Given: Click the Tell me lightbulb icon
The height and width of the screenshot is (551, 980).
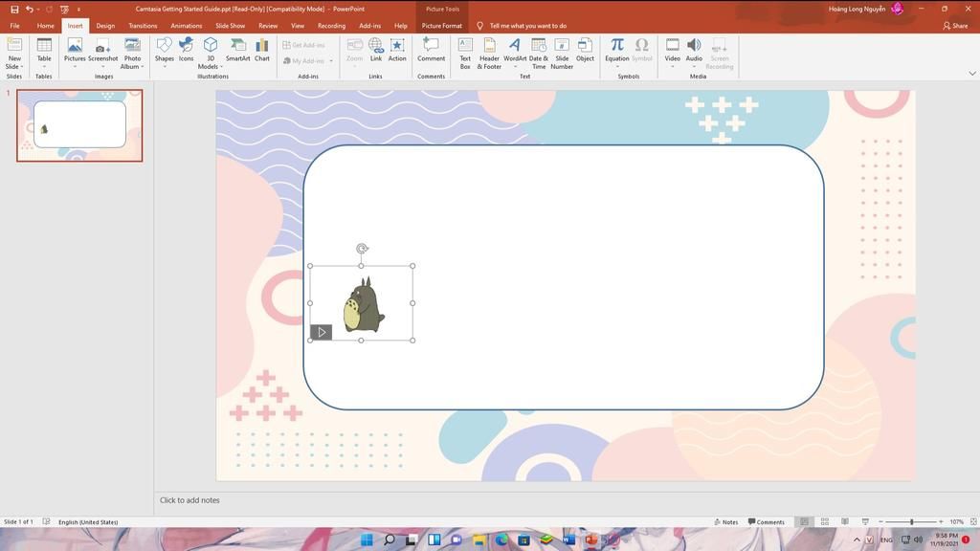Looking at the screenshot, I should (x=480, y=26).
